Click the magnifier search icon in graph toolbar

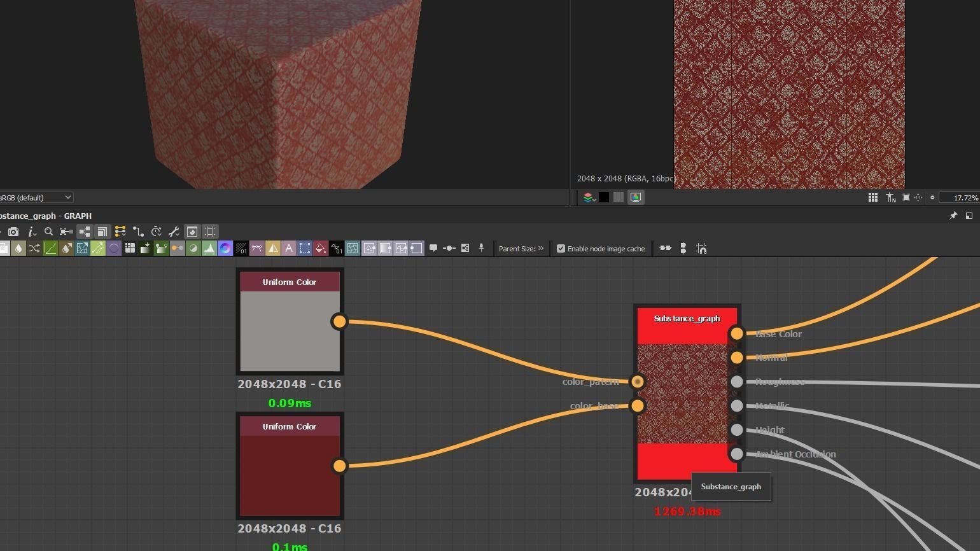[x=48, y=232]
